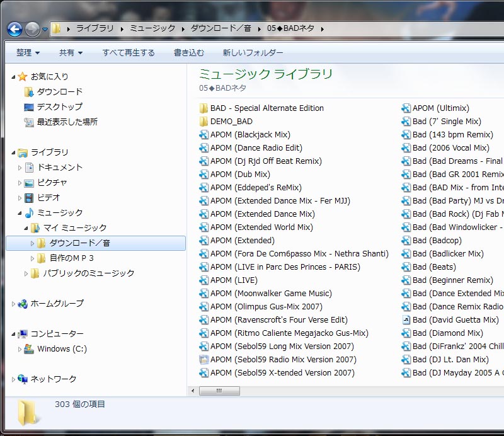Open the 共有 menu

[71, 52]
